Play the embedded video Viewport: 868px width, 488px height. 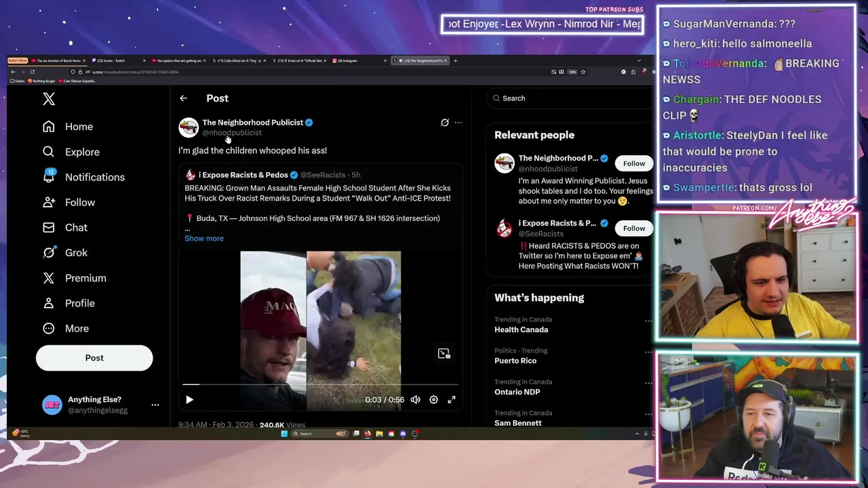tap(189, 400)
